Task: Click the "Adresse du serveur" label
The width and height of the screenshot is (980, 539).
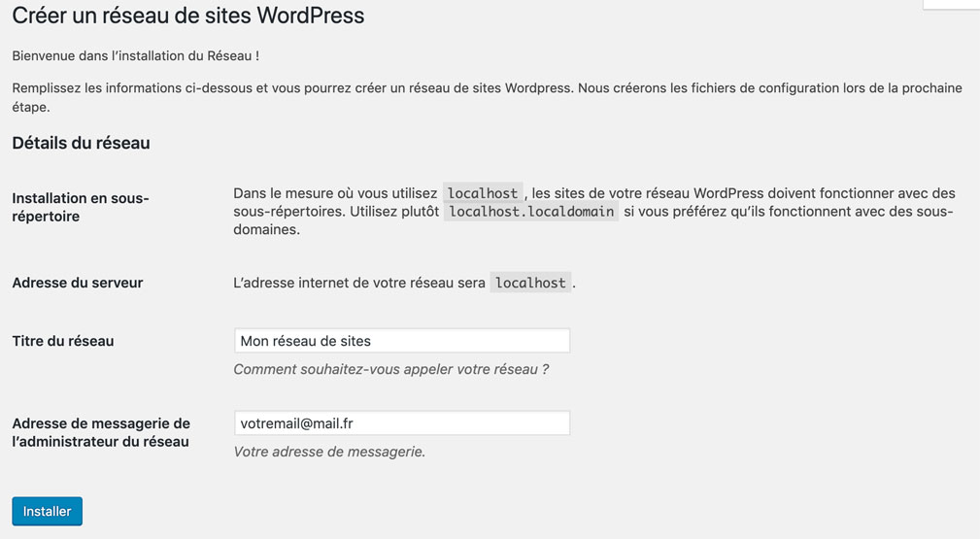Action: [78, 283]
